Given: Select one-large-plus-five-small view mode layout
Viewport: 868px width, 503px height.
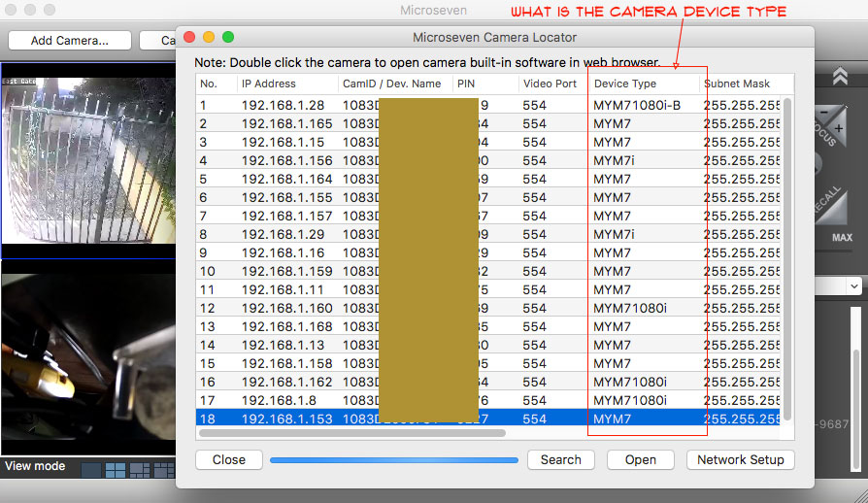Looking at the screenshot, I should coord(140,470).
